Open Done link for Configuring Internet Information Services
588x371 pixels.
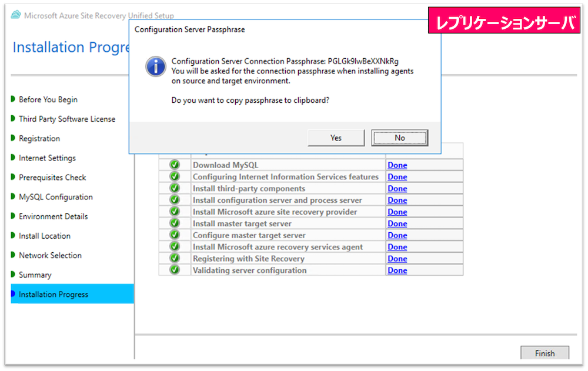tap(397, 177)
